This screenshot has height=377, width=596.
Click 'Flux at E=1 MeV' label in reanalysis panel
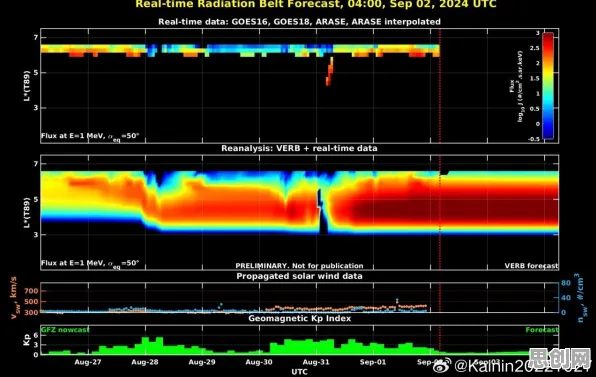[90, 263]
